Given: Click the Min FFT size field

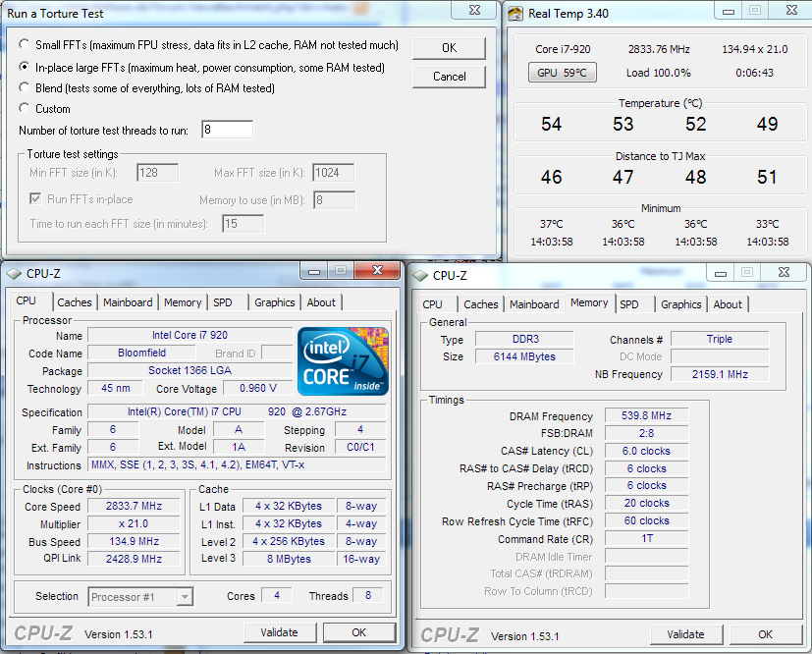Looking at the screenshot, I should coord(158,173).
